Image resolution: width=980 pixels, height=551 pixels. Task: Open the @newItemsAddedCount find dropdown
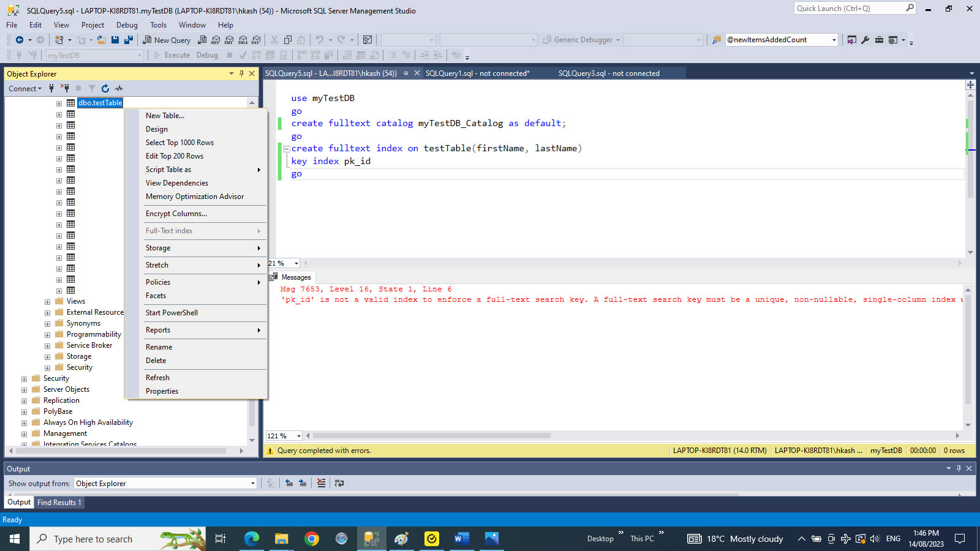click(834, 40)
